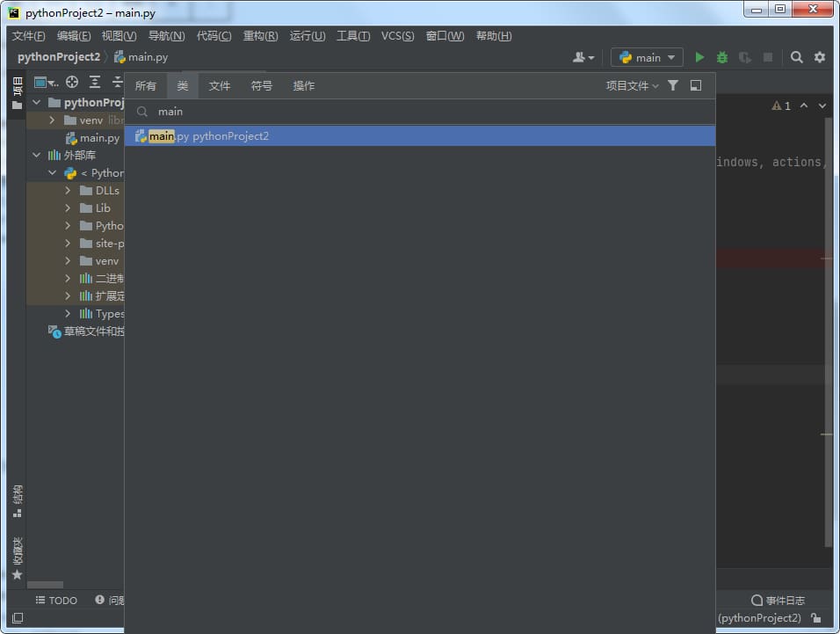Go to next highlighted error arrow
The width and height of the screenshot is (840, 634).
point(822,106)
